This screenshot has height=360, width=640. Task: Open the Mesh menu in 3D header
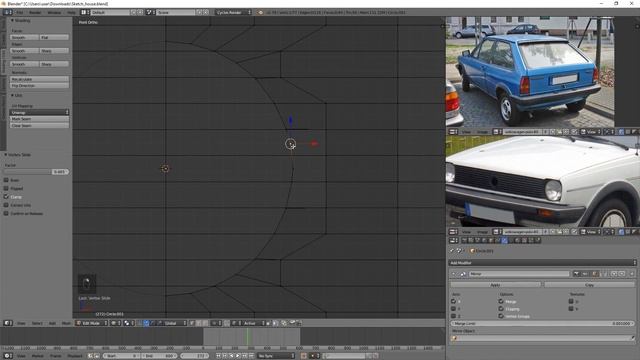[66, 323]
